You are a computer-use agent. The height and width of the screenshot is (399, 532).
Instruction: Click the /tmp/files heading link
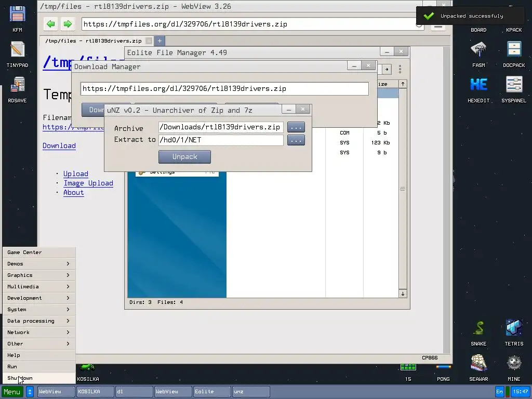83,62
